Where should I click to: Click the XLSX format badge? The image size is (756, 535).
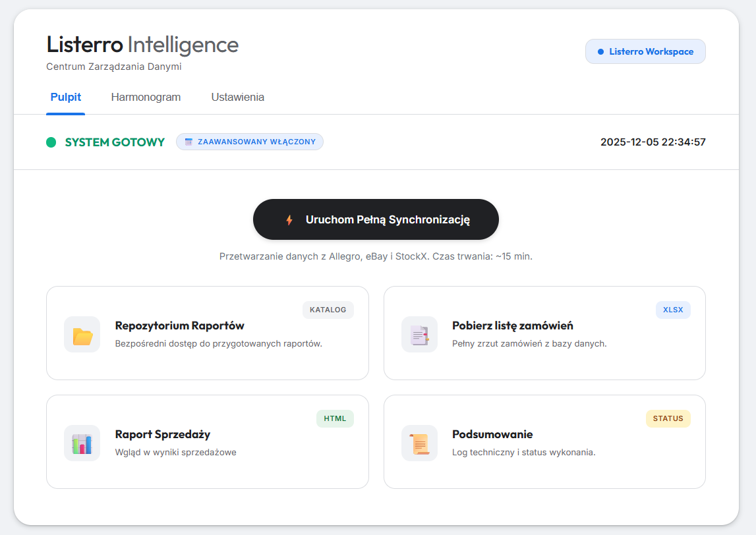point(673,310)
